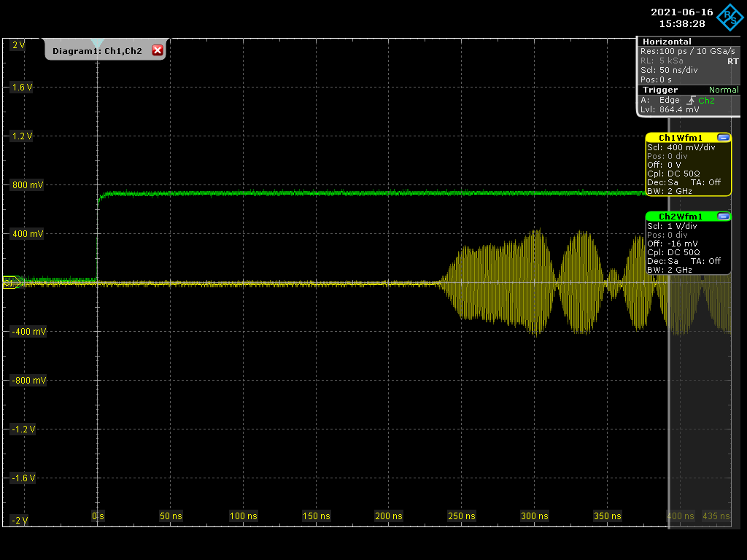The width and height of the screenshot is (747, 560).
Task: Open the Trigger settings header
Action: [x=659, y=90]
